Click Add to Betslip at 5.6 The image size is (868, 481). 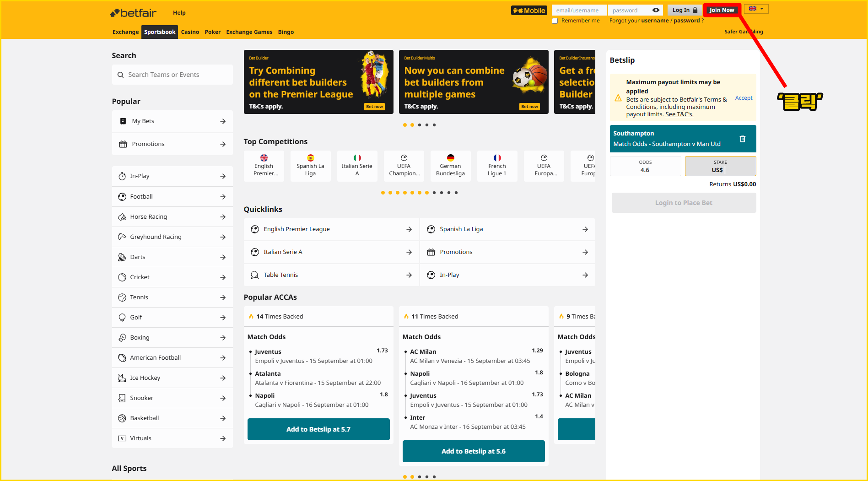[474, 451]
